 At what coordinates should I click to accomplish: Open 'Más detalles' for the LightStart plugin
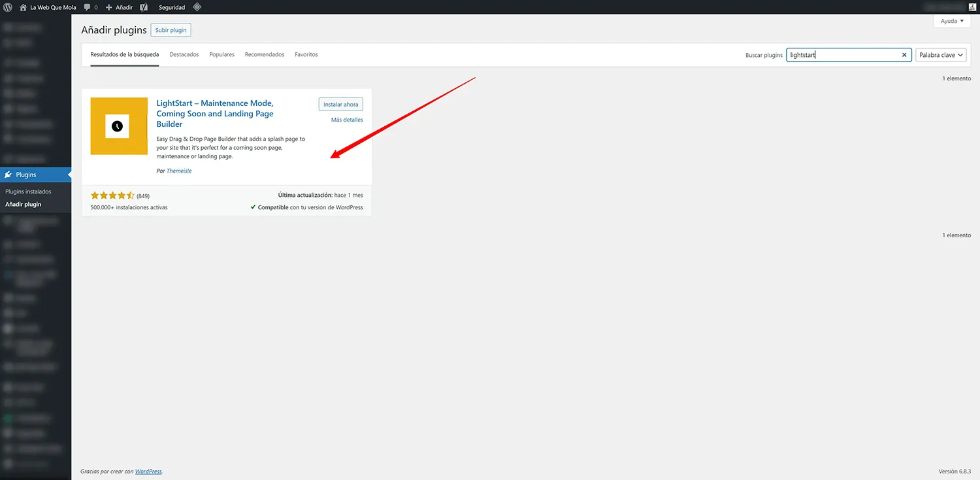pos(346,120)
